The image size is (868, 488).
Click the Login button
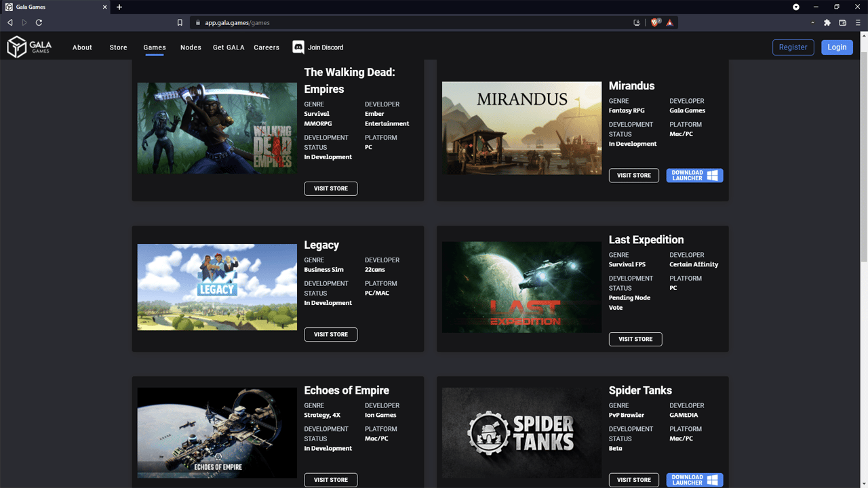[837, 47]
